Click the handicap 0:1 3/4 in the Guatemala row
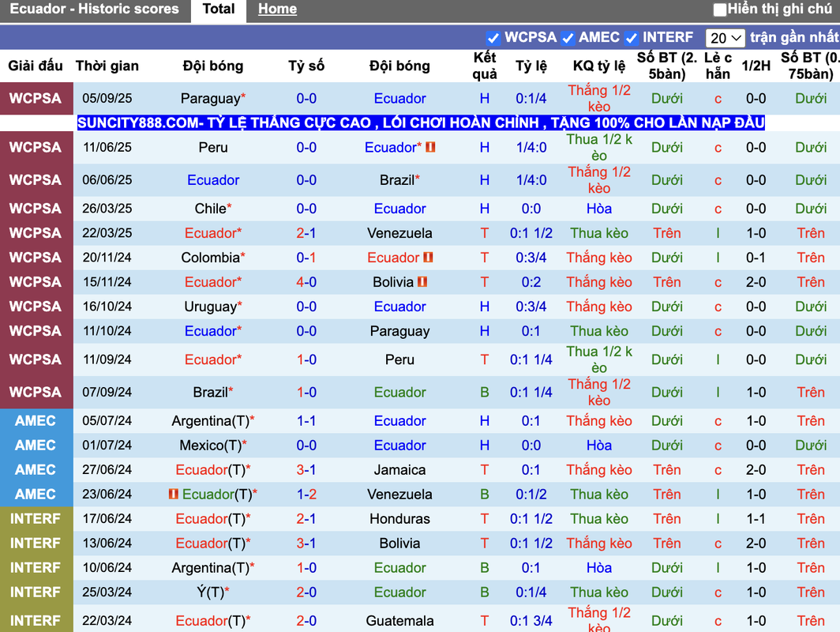The height and width of the screenshot is (632, 840). [531, 621]
